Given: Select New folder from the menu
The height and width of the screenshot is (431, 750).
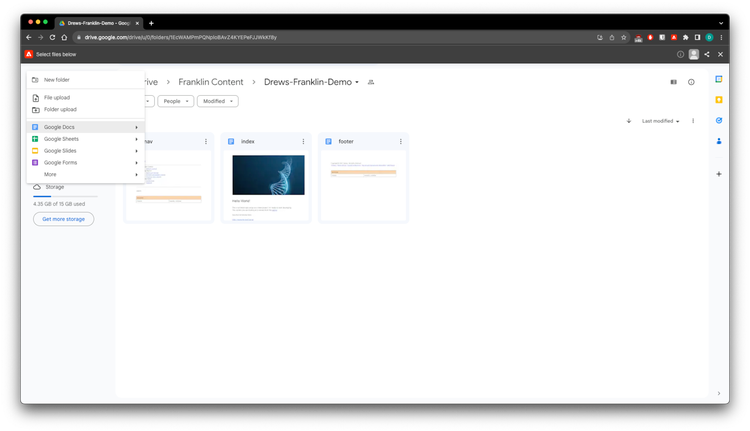Looking at the screenshot, I should point(86,80).
